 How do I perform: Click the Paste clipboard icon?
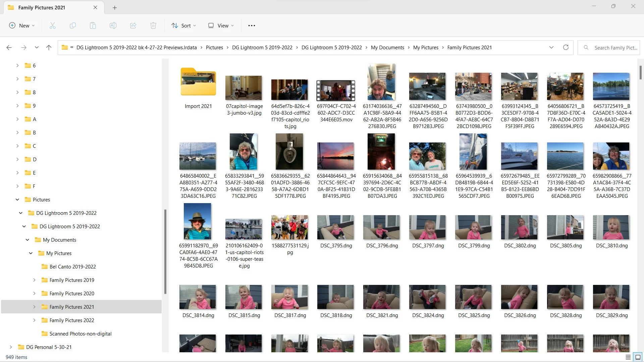pyautogui.click(x=93, y=25)
